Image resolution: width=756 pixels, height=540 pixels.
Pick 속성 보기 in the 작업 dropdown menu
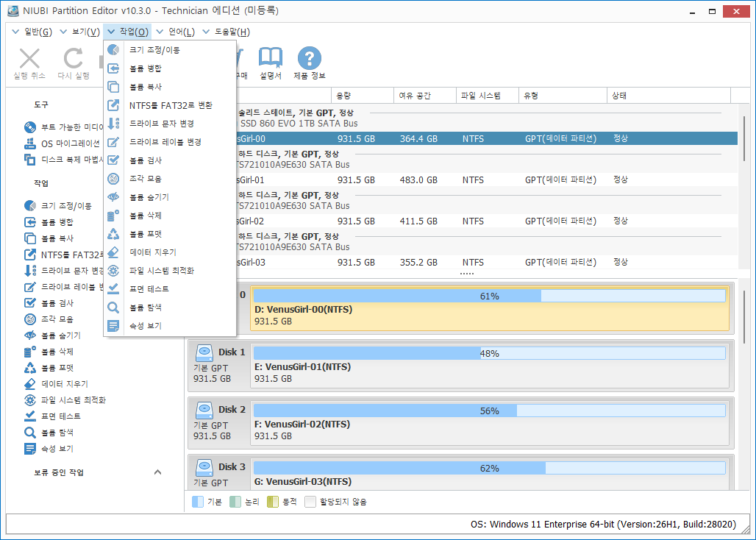pyautogui.click(x=170, y=326)
